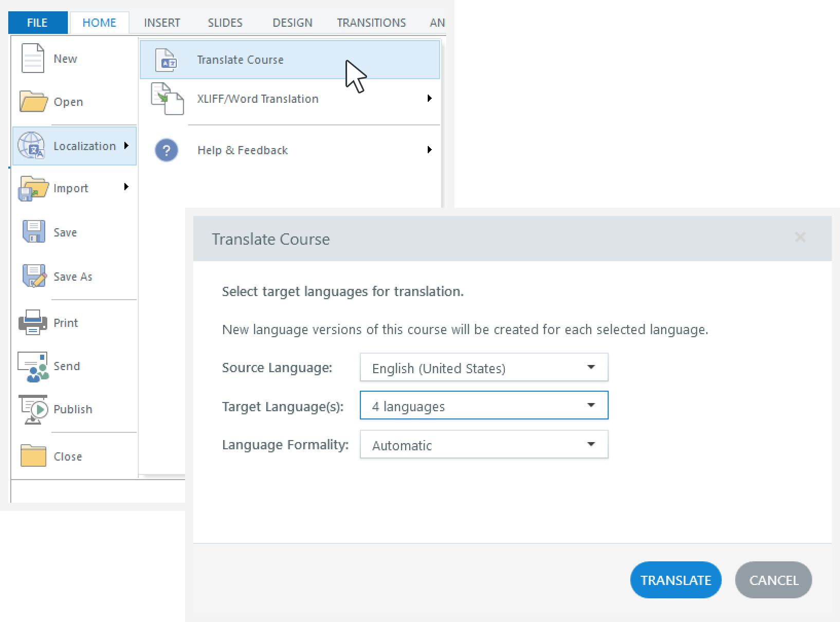Click the Save floppy disk icon

click(32, 232)
